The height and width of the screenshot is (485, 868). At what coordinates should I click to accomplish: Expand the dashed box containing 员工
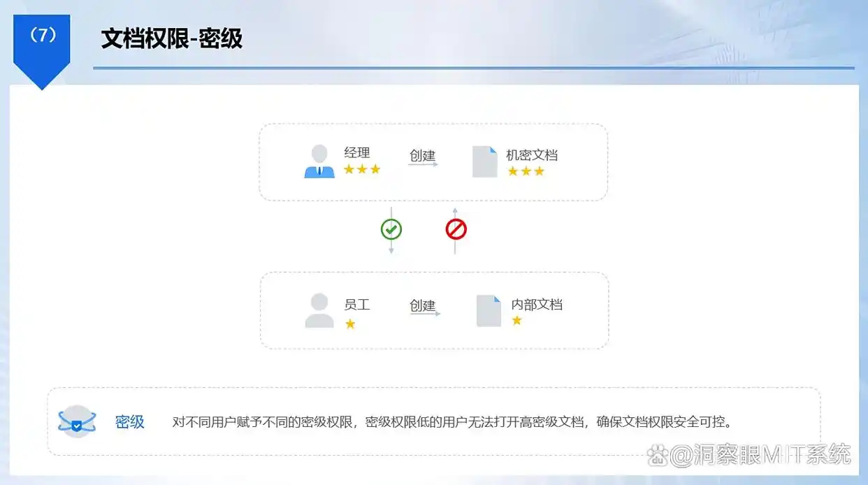[x=433, y=311]
